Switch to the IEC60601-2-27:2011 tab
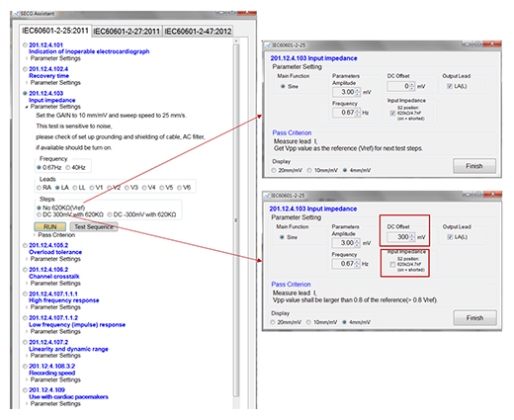The image size is (514, 420). pos(127,32)
